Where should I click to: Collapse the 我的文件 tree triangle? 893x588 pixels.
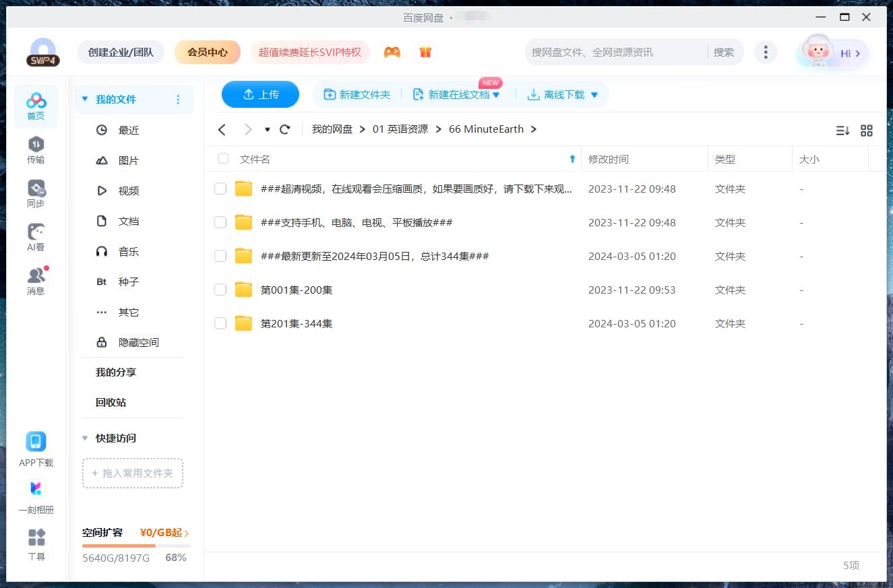[x=85, y=99]
